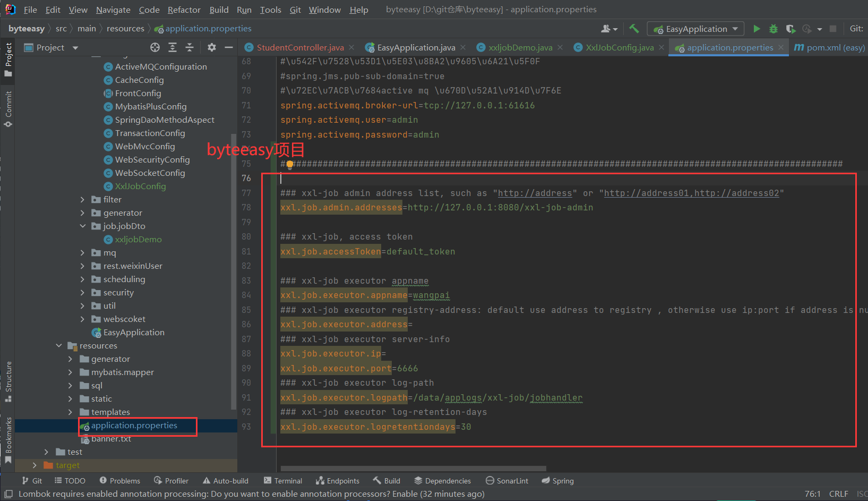Expand the target folder
The height and width of the screenshot is (501, 868).
(x=35, y=465)
